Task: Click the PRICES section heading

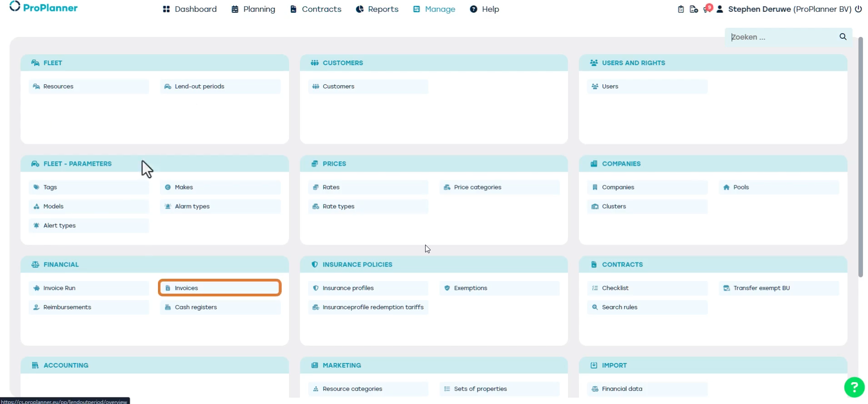Action: [334, 164]
